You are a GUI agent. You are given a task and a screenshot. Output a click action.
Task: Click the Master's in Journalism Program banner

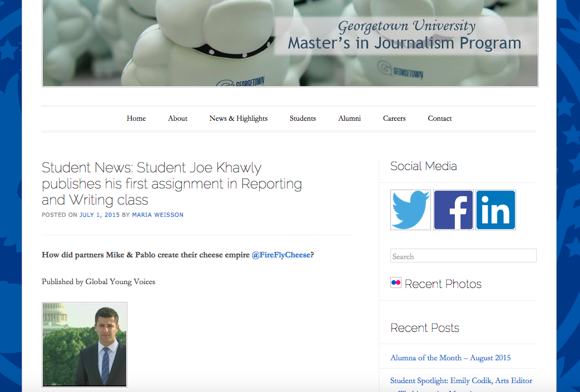(x=290, y=43)
